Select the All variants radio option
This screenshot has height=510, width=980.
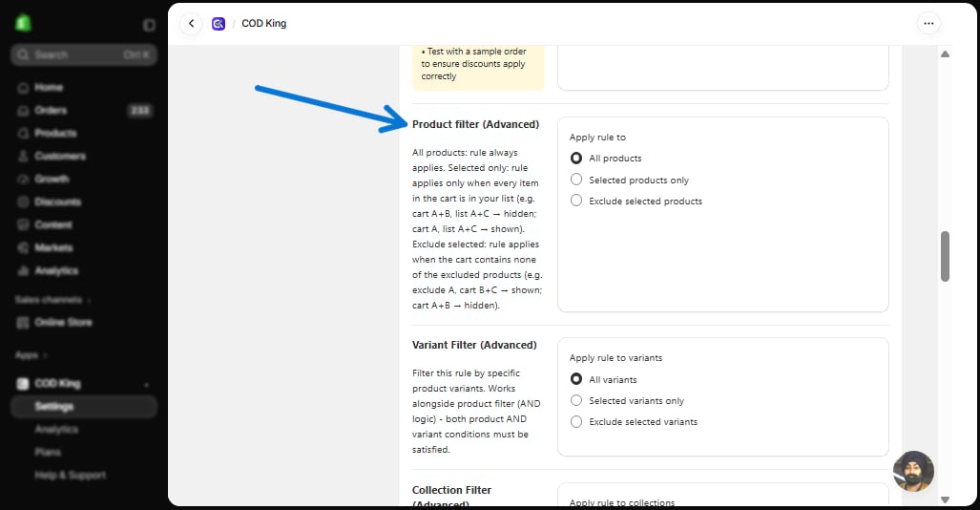point(576,379)
